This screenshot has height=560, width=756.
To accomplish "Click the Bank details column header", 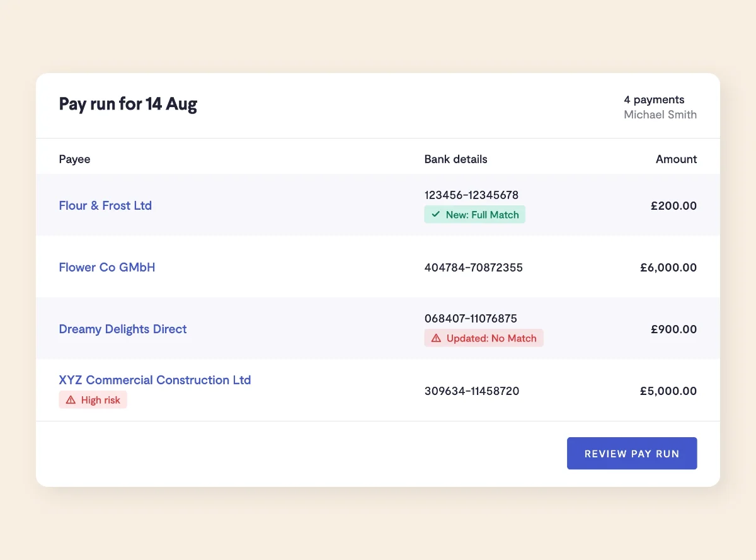I will 456,159.
